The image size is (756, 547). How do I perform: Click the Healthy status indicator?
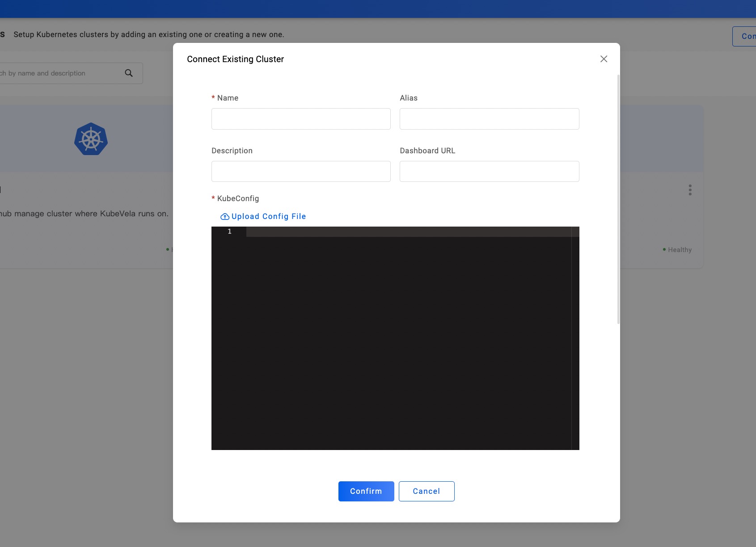677,250
